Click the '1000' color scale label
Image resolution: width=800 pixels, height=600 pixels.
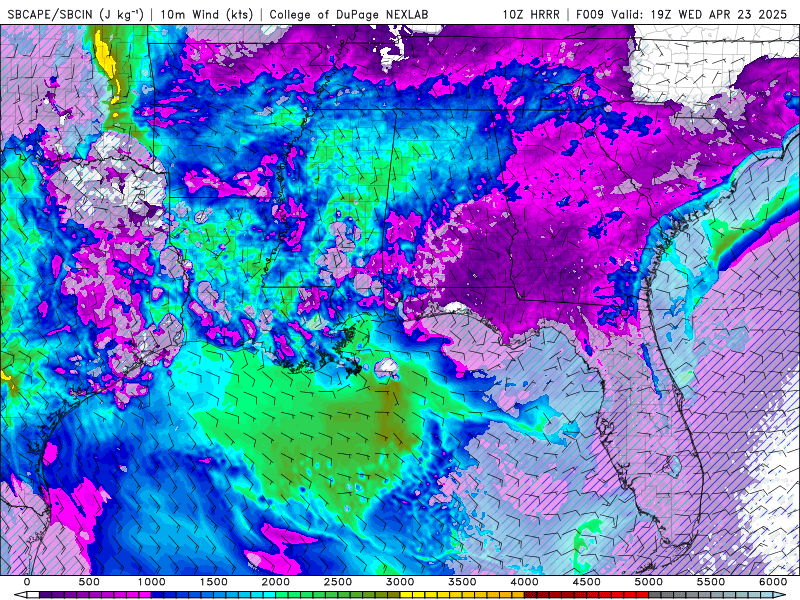click(152, 582)
